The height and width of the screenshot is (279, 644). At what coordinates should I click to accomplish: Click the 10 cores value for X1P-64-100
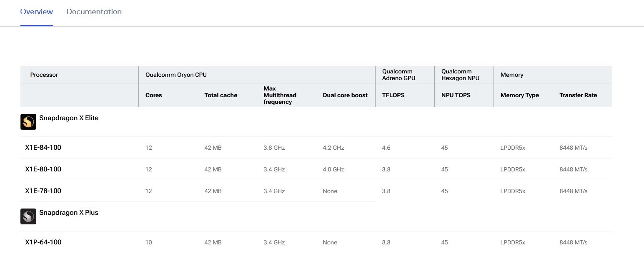tap(149, 242)
